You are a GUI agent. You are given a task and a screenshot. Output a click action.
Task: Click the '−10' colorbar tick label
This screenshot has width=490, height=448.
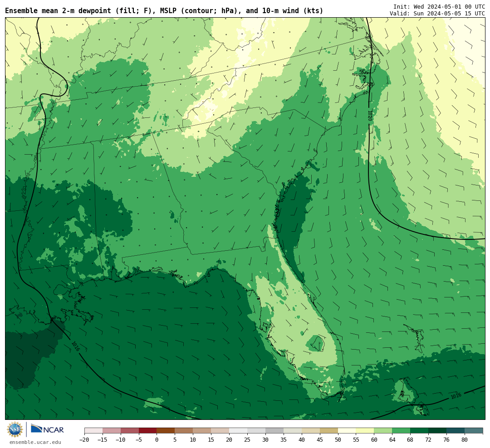coord(121,439)
